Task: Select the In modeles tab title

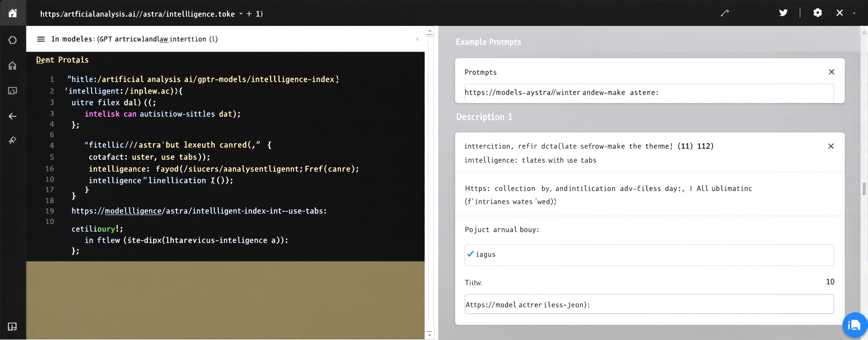Action: pos(135,39)
